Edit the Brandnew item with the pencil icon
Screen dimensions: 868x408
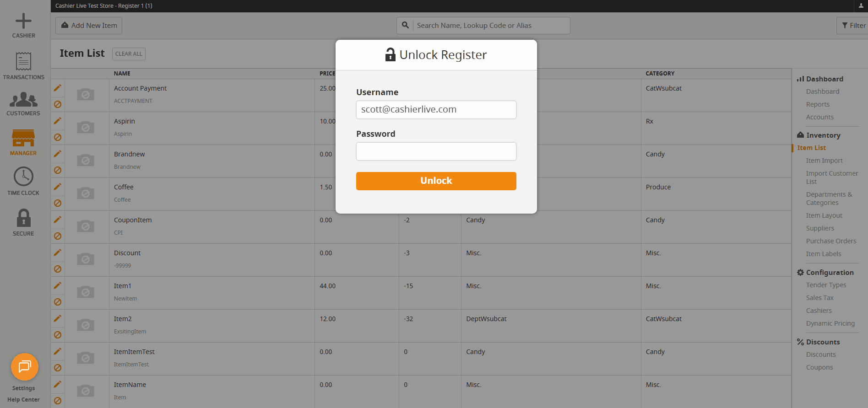[x=57, y=154]
